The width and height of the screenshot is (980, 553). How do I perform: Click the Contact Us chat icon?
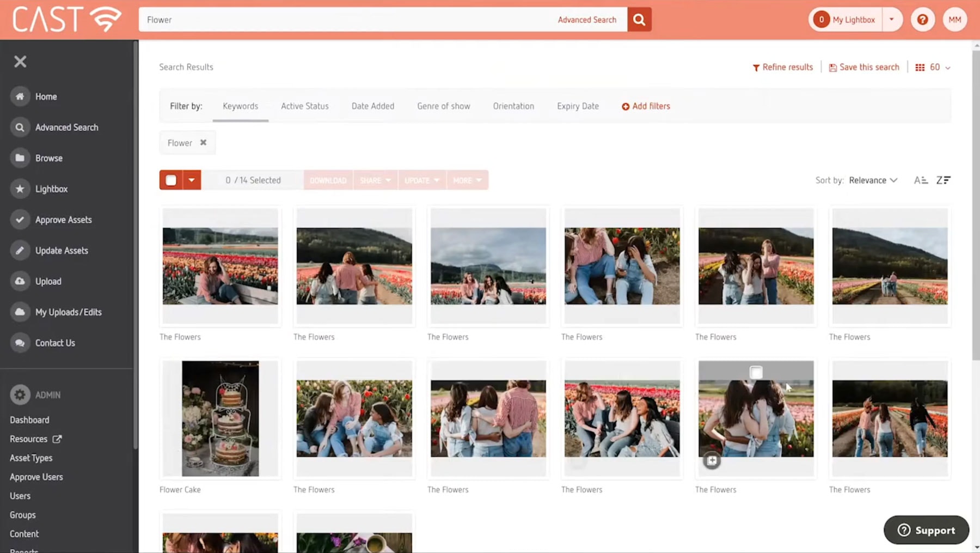(20, 343)
